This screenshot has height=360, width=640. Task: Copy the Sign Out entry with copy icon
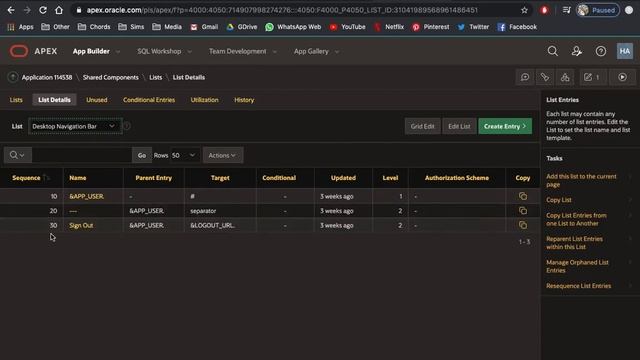tap(522, 225)
